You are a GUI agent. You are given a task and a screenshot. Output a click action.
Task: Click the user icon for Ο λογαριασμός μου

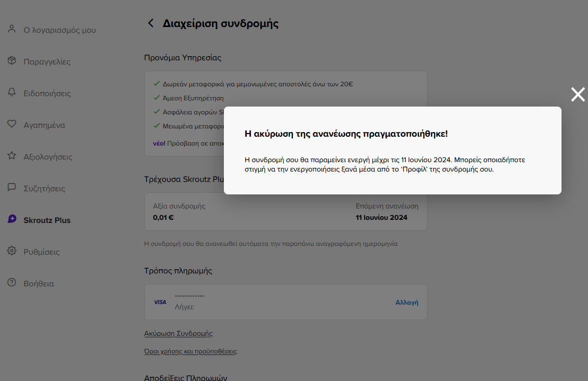click(11, 29)
